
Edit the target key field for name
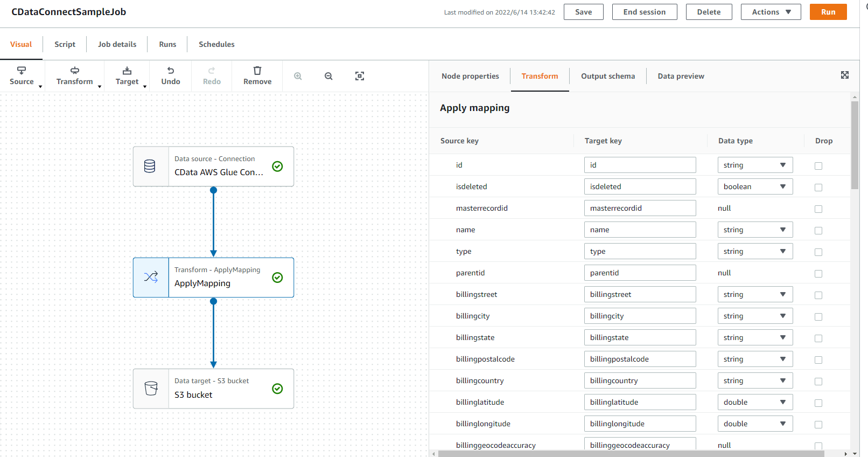[x=640, y=230]
